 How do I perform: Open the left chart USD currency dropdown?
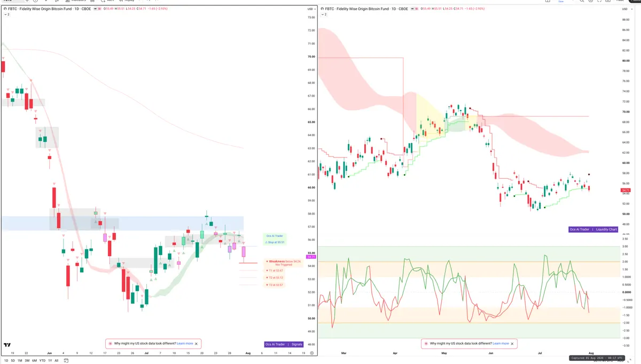coord(311,9)
